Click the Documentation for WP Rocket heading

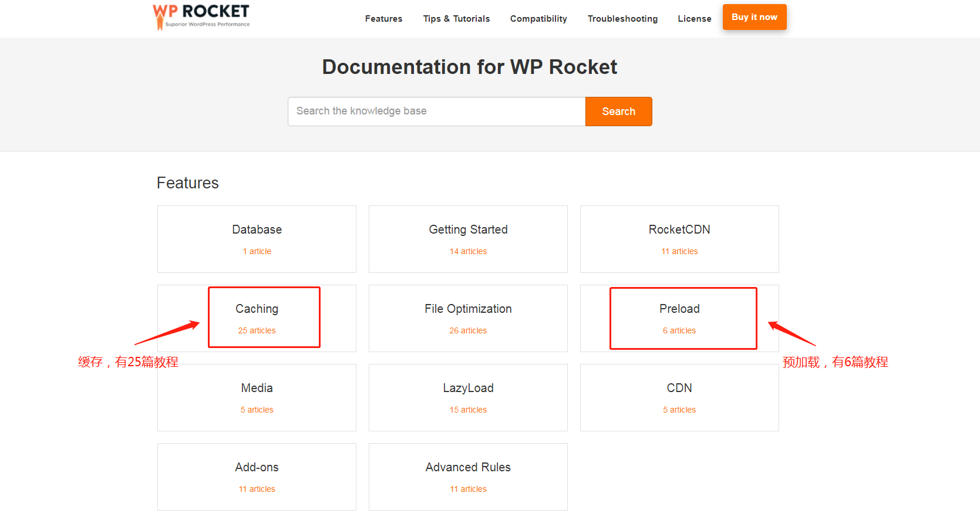tap(470, 67)
